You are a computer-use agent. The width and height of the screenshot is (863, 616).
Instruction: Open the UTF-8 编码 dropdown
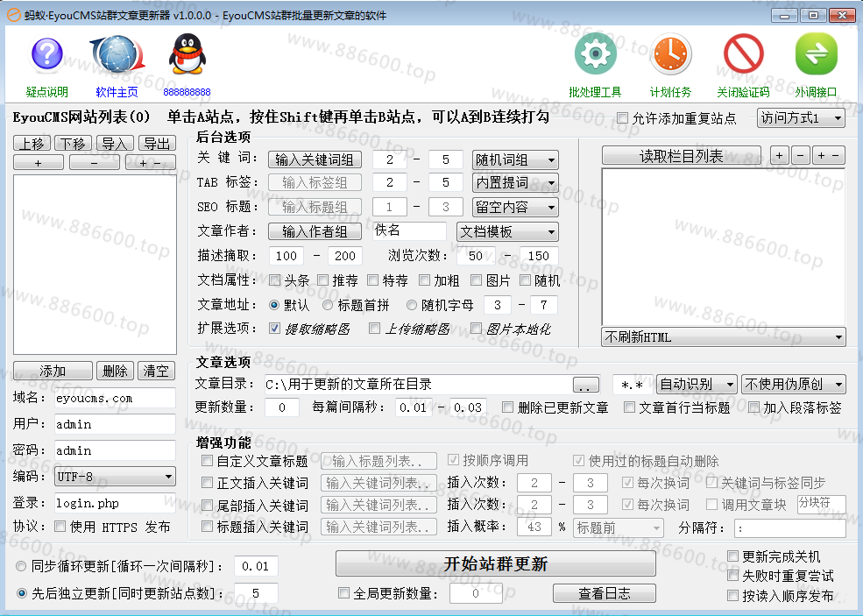coord(115,476)
